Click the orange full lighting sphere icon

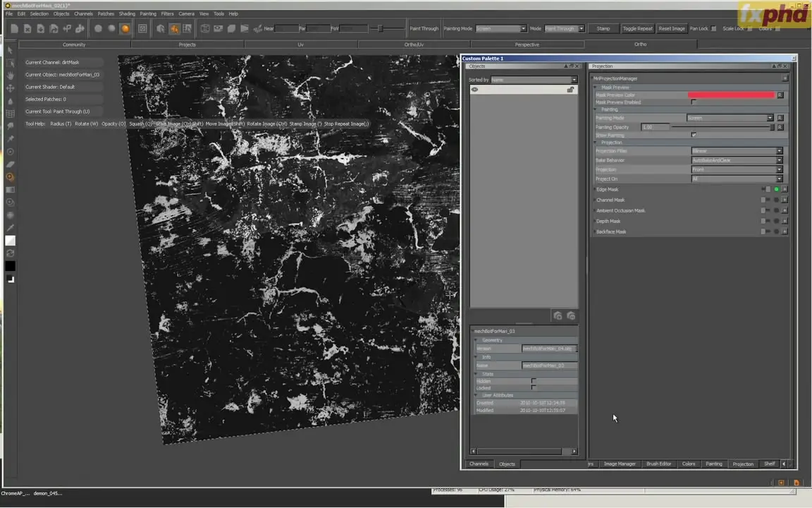tap(125, 29)
